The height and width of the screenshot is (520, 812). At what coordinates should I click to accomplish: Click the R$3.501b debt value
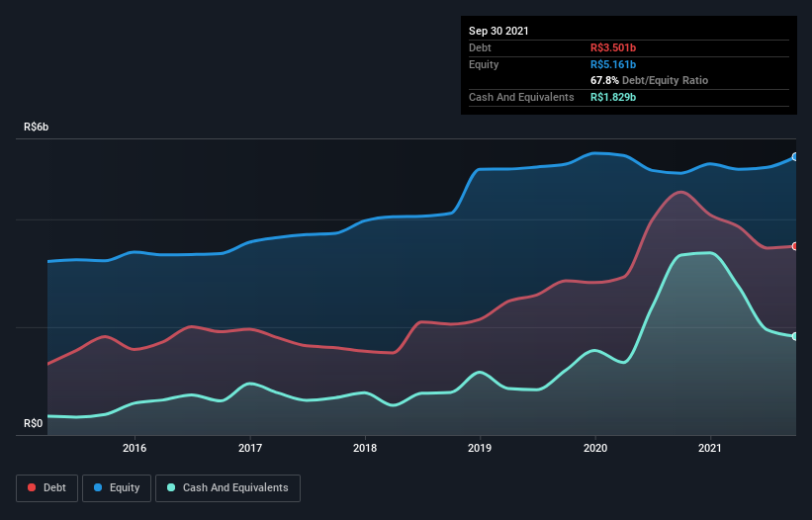coord(613,47)
